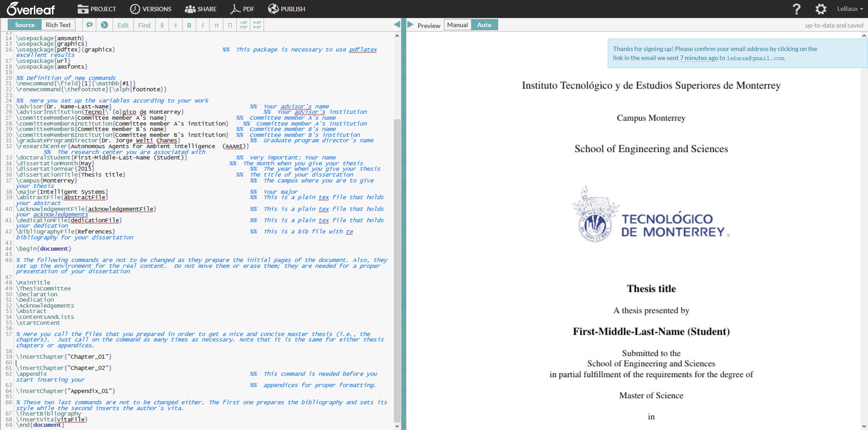Set preview compile mode to Manual
868x430 pixels.
point(457,25)
